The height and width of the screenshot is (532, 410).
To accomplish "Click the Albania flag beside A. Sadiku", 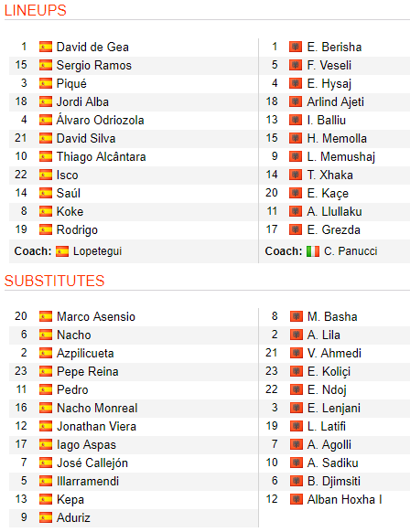I will (x=297, y=463).
